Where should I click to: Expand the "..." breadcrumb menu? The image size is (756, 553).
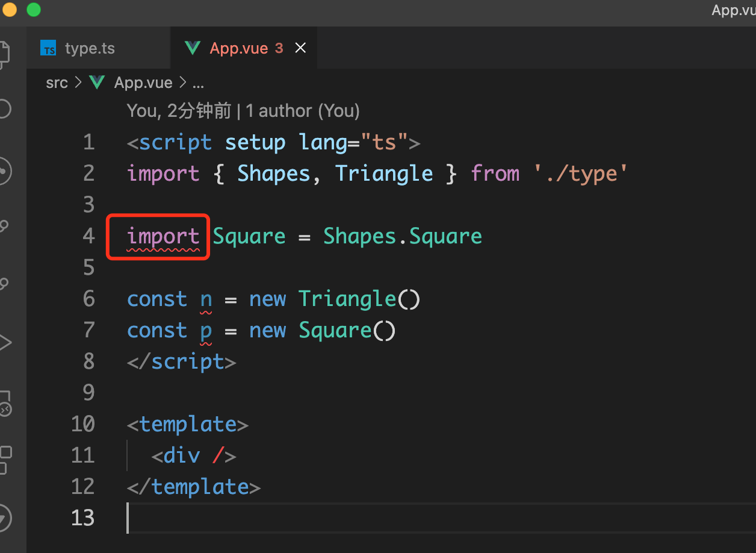point(199,83)
